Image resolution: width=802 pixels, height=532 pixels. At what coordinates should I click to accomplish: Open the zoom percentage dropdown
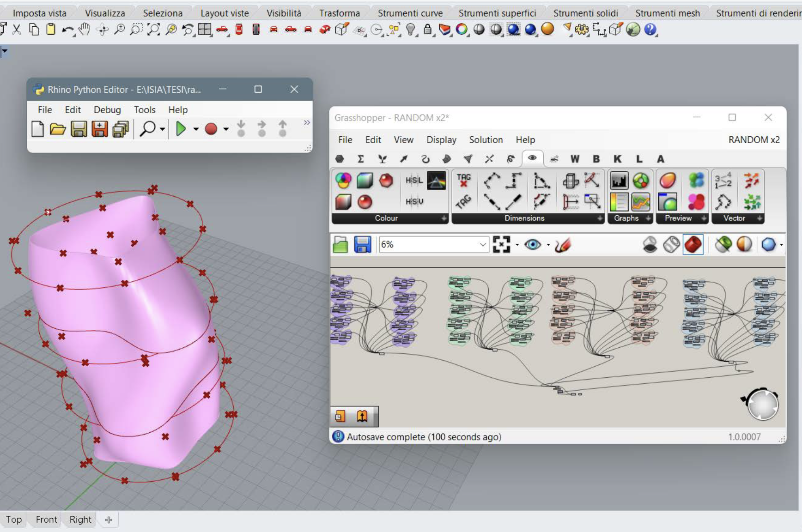tap(483, 245)
